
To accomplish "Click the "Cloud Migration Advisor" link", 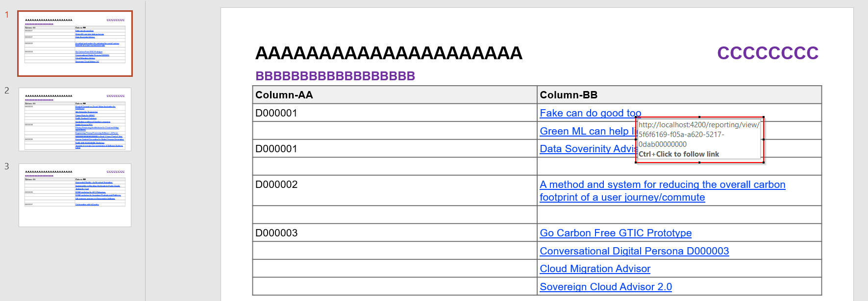I will point(595,269).
